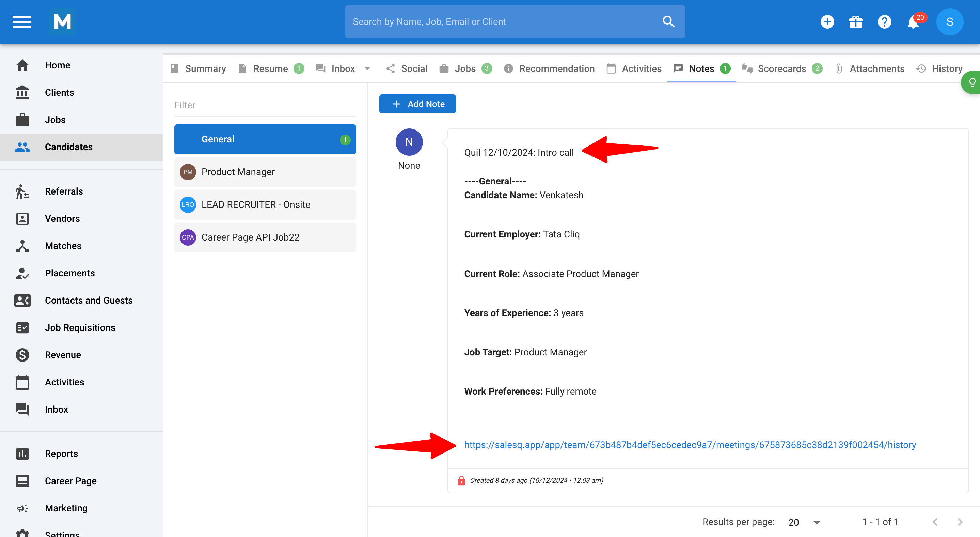The image size is (980, 537).
Task: Go to Home in sidebar
Action: [81, 65]
